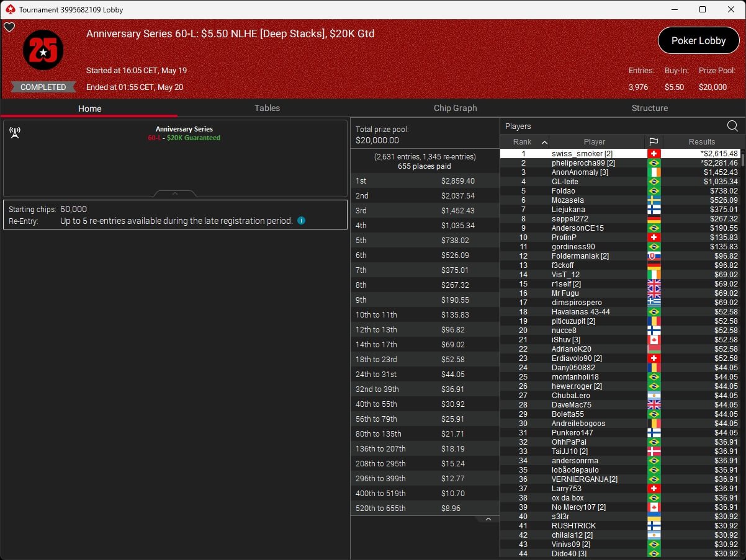This screenshot has width=746, height=560.
Task: Click seppel272's Germany flag
Action: [654, 218]
